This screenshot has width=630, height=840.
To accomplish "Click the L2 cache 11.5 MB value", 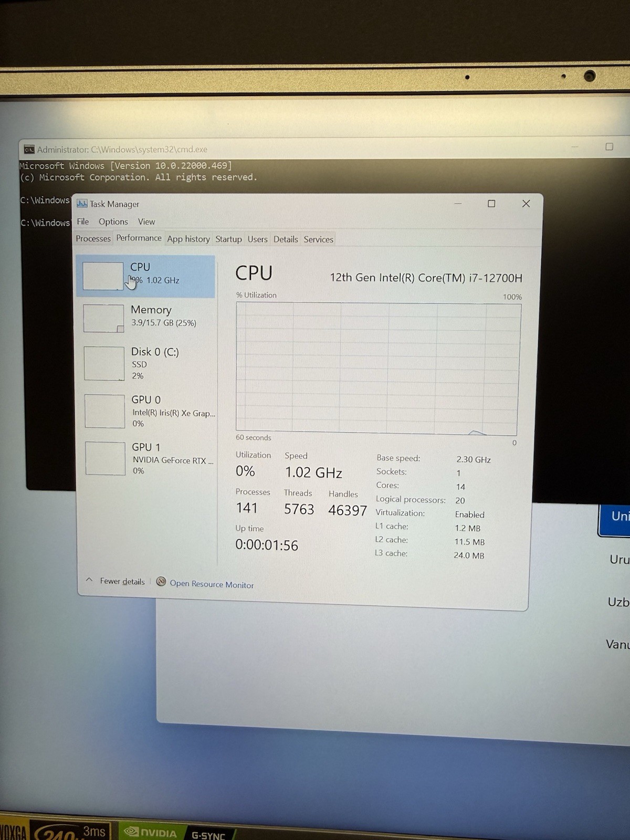I will pyautogui.click(x=469, y=542).
